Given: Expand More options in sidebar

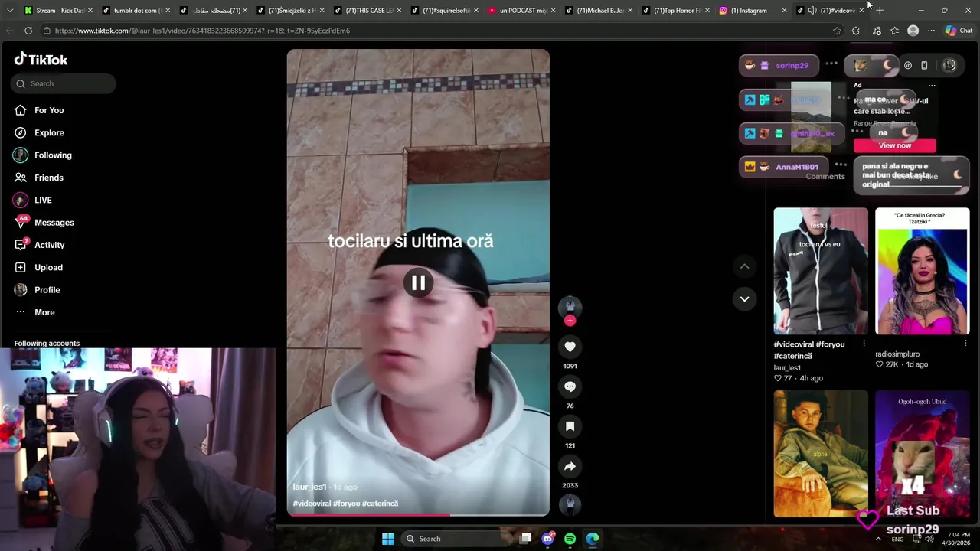Looking at the screenshot, I should coord(35,312).
